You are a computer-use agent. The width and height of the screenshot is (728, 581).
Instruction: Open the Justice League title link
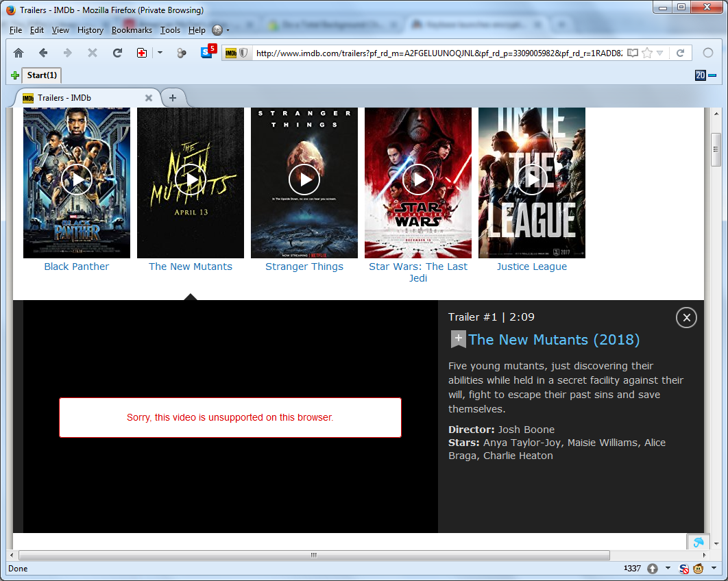point(532,267)
